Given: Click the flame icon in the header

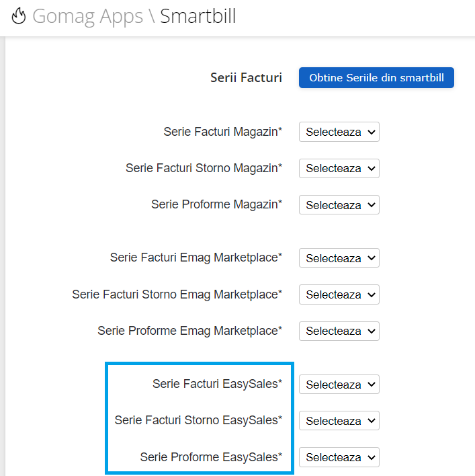Looking at the screenshot, I should pyautogui.click(x=19, y=15).
